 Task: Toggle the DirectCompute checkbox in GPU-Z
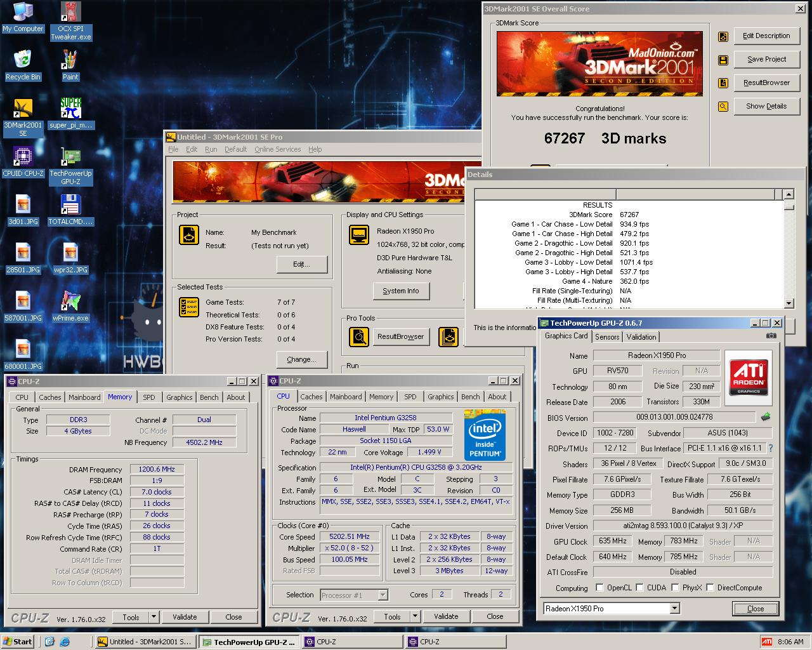click(710, 588)
